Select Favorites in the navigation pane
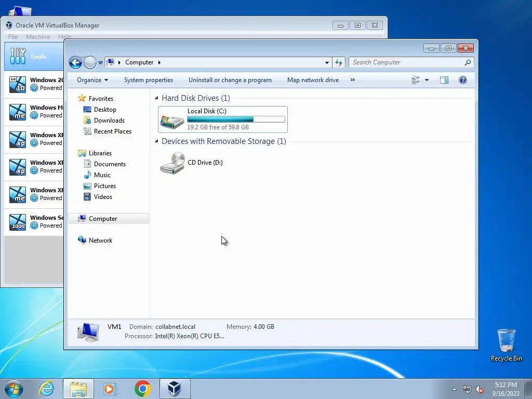 pyautogui.click(x=101, y=98)
